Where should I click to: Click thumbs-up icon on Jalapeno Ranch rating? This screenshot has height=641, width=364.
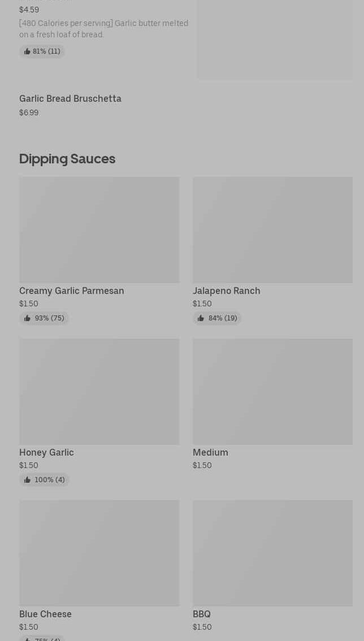pos(201,318)
